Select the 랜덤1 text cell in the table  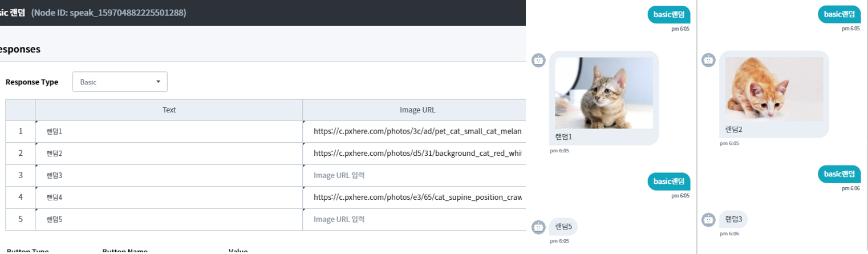(169, 132)
